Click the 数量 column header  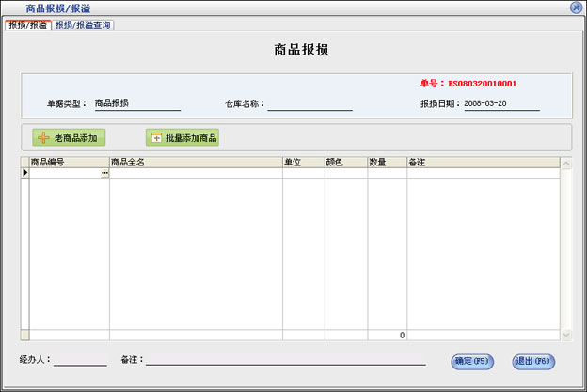coord(387,163)
